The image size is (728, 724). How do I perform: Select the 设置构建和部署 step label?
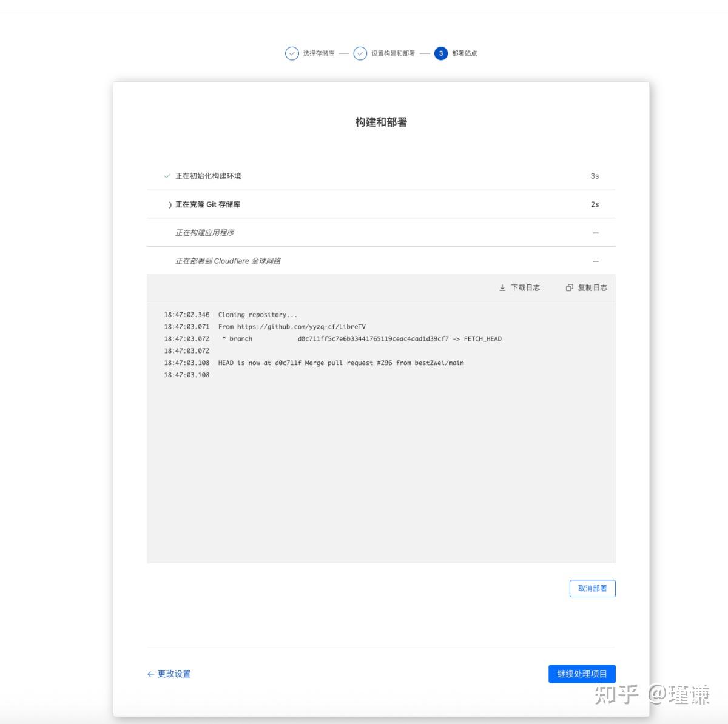(393, 53)
